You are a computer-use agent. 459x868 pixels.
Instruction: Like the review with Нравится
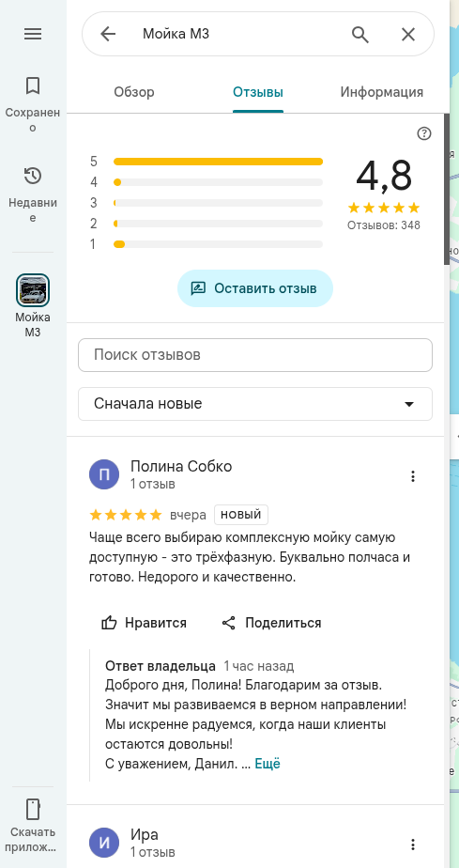click(144, 623)
